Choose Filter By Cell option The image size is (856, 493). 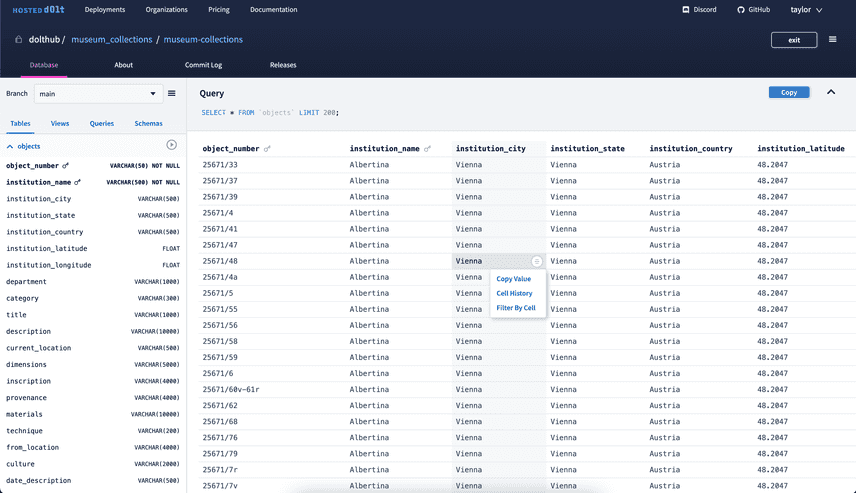[516, 308]
